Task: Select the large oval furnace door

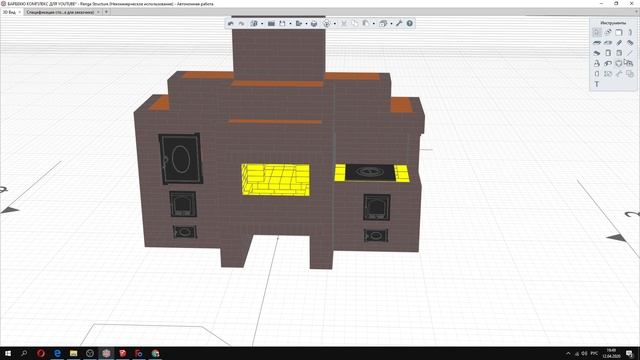Action: pos(180,158)
